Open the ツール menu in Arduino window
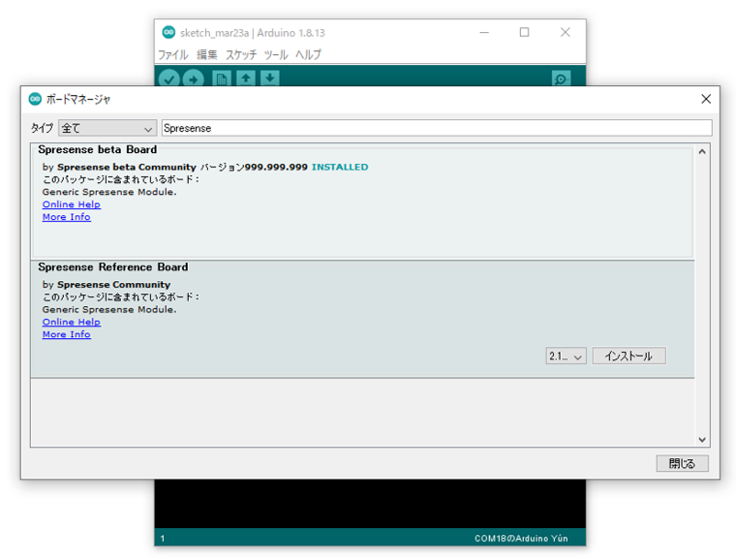 coord(276,54)
